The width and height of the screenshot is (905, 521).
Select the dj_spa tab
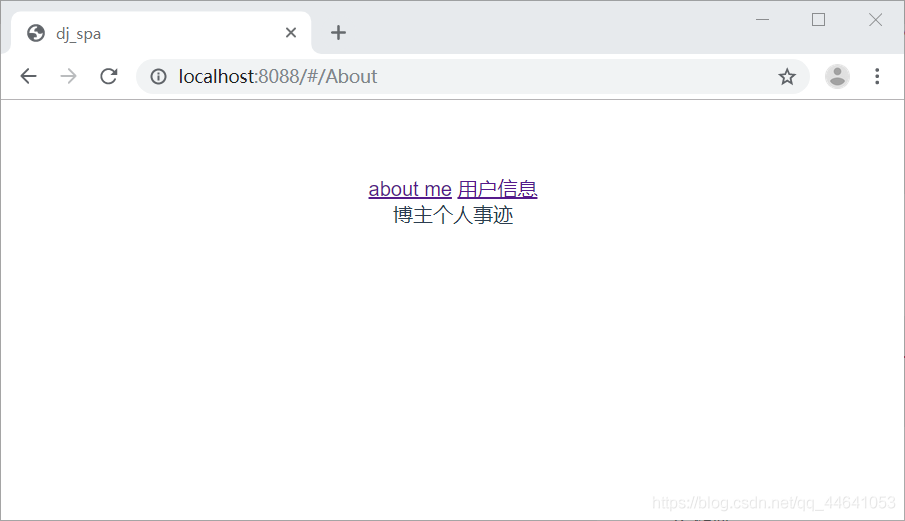tap(161, 33)
